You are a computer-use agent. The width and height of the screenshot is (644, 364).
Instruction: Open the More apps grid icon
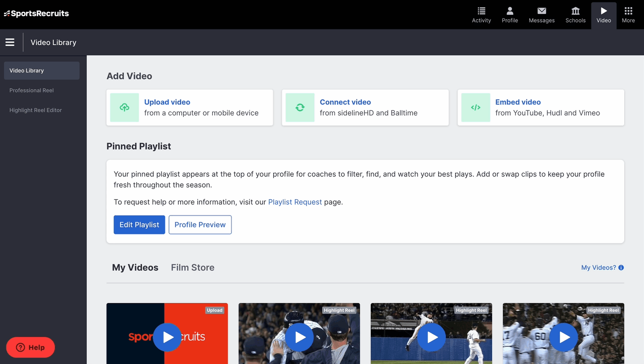pos(628,11)
